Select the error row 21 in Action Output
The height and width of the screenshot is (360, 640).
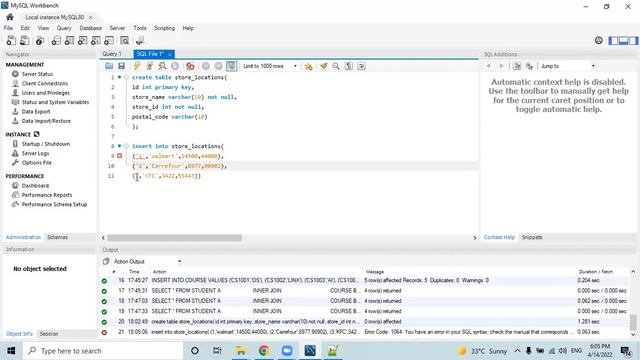[364, 332]
